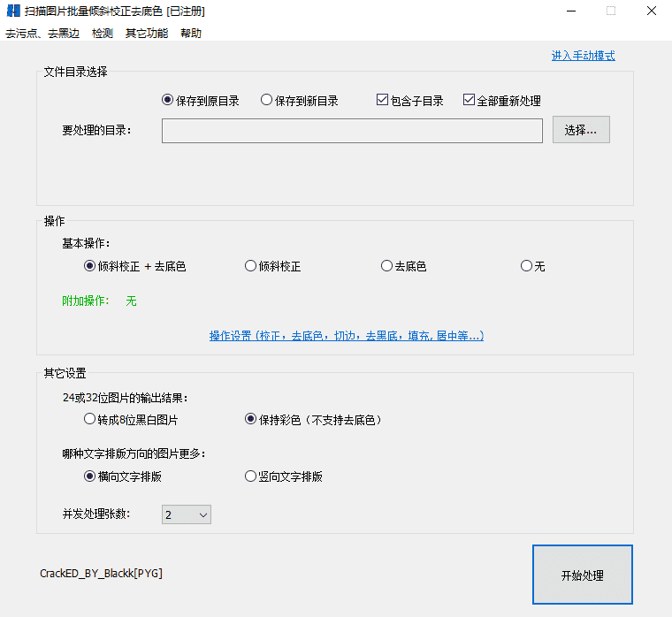The height and width of the screenshot is (617, 672).
Task: Open the 去污点、去黑边 menu
Action: 42,34
